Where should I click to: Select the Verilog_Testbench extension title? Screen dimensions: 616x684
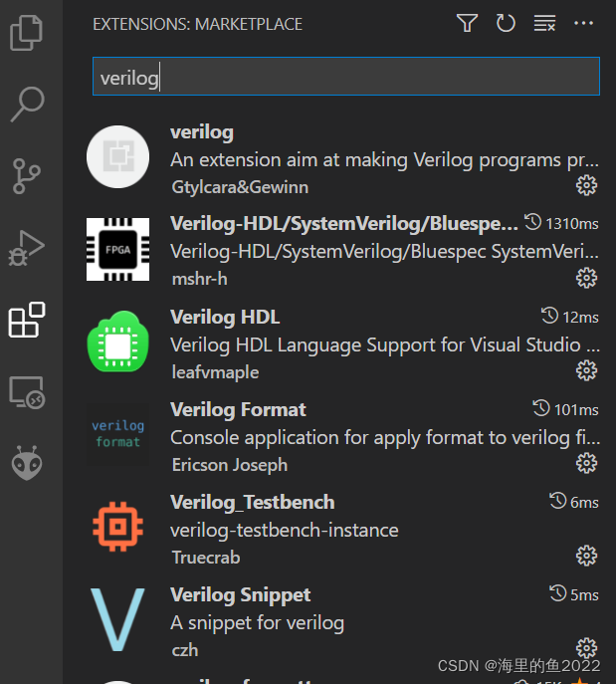click(x=253, y=503)
